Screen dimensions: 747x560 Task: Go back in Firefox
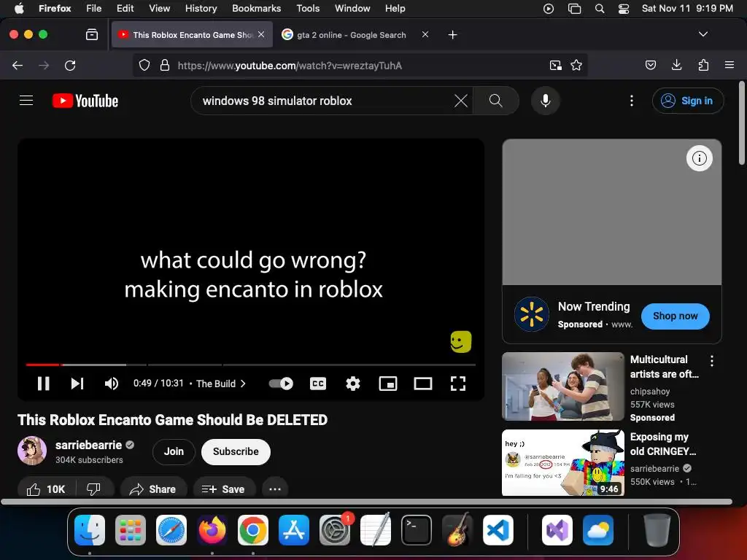(18, 65)
